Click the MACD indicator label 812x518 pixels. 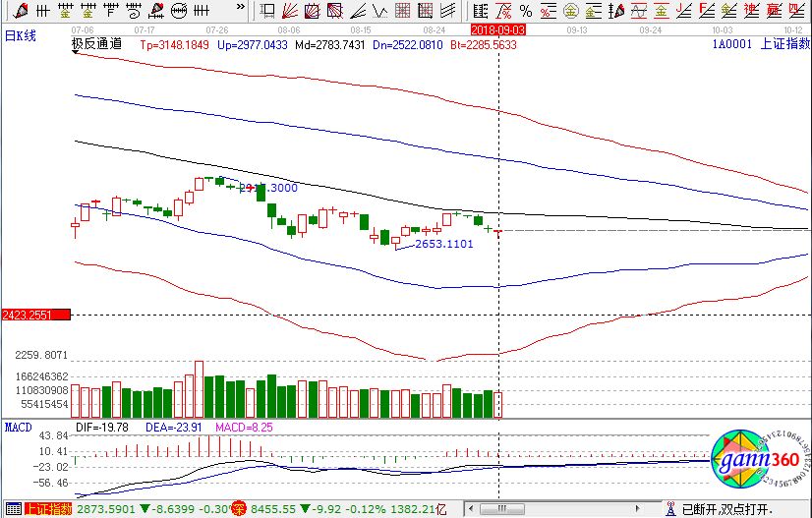point(19,428)
